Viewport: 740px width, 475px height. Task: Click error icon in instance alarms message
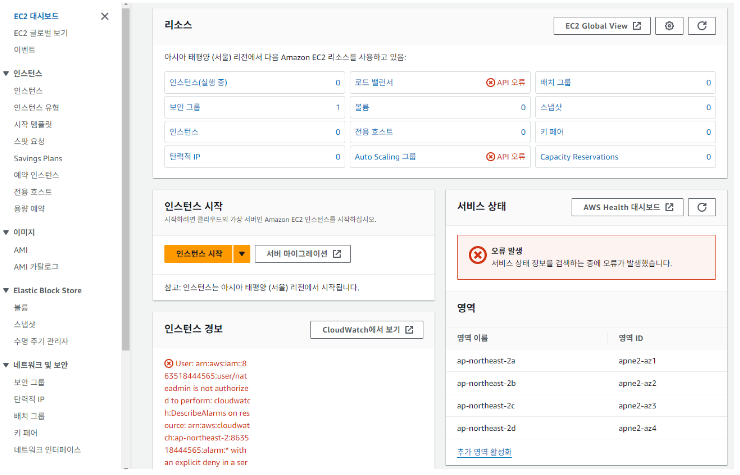pos(168,364)
